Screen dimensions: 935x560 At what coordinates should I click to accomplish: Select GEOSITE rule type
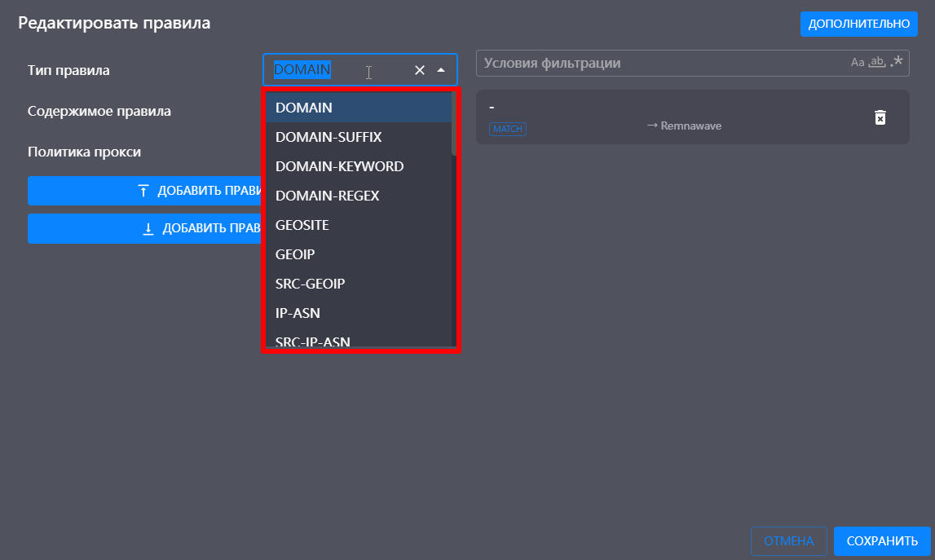click(x=359, y=225)
